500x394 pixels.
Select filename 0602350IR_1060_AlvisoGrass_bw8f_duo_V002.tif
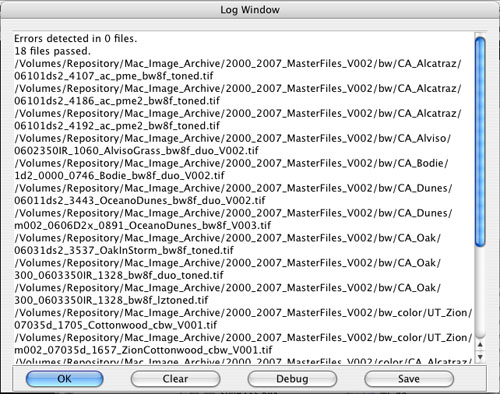[x=136, y=151]
